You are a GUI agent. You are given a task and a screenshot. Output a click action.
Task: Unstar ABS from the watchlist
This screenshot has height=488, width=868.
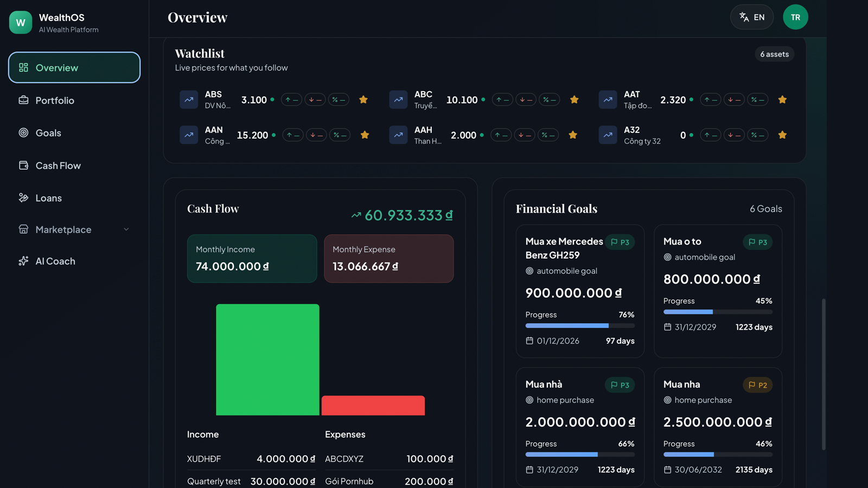pyautogui.click(x=363, y=100)
